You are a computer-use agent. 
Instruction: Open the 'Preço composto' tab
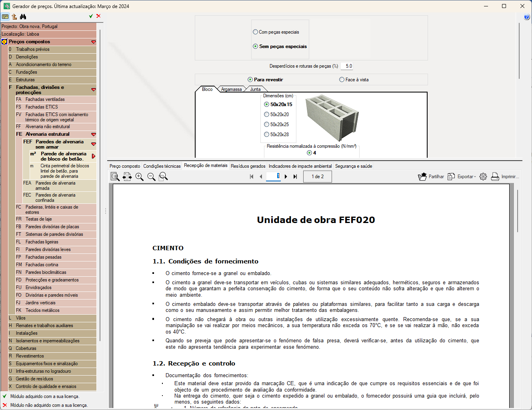(x=125, y=166)
